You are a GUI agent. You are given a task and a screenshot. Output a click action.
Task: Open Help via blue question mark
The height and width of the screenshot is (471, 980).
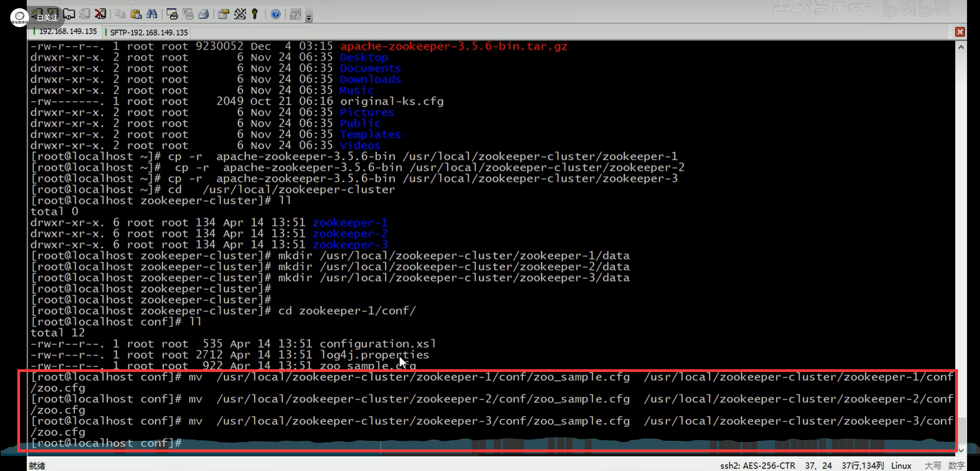tap(276, 14)
